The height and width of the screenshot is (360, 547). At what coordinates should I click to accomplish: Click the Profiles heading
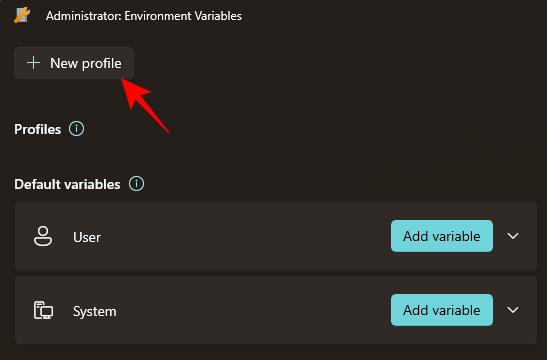[x=38, y=129]
